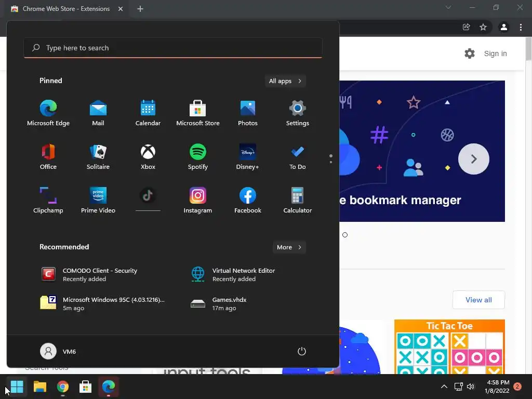532x399 pixels.
Task: Show More recommended items
Action: [x=289, y=247]
